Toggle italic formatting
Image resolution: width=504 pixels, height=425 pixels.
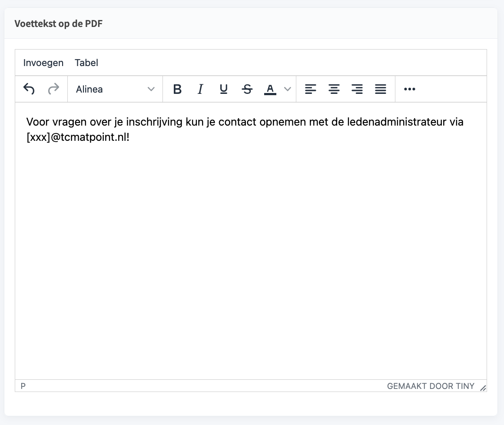pyautogui.click(x=200, y=89)
